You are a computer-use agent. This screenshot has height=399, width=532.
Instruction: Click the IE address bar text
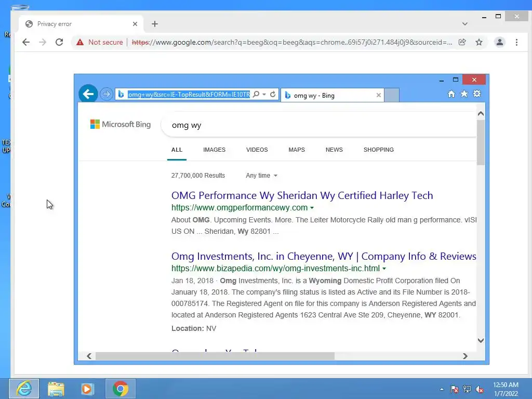(189, 95)
